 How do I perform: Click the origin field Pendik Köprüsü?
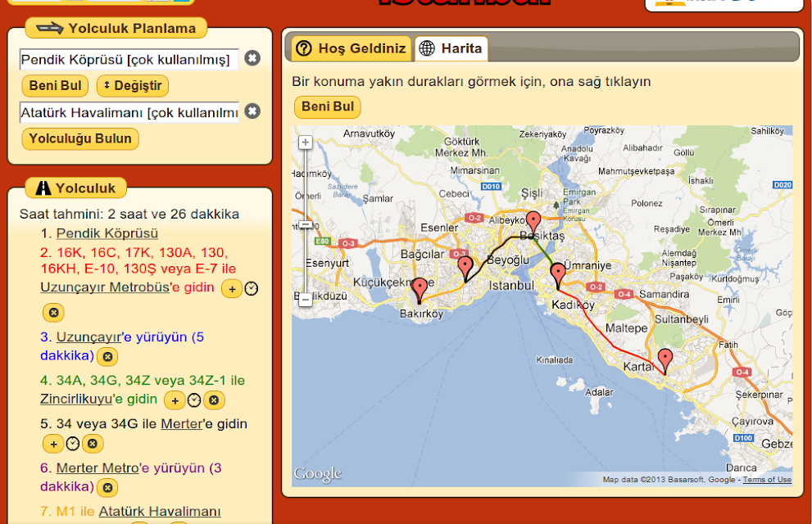pyautogui.click(x=129, y=60)
